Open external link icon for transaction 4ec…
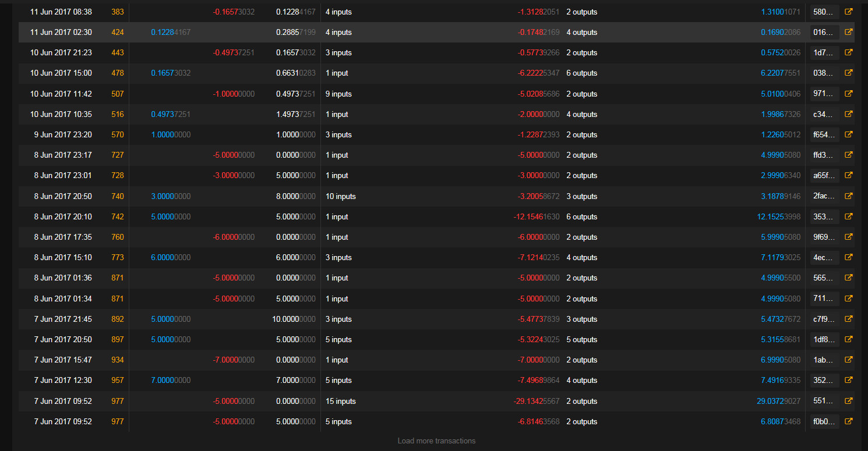Viewport: 868px width, 451px height. 848,257
